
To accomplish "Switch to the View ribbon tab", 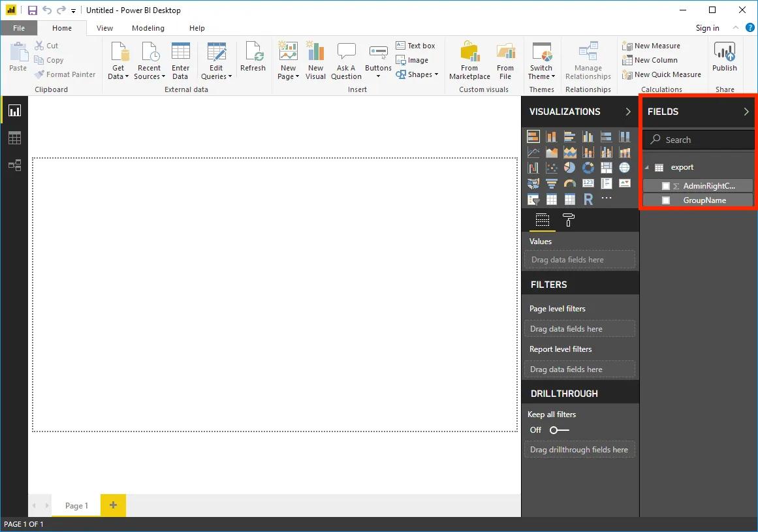I will tap(104, 28).
